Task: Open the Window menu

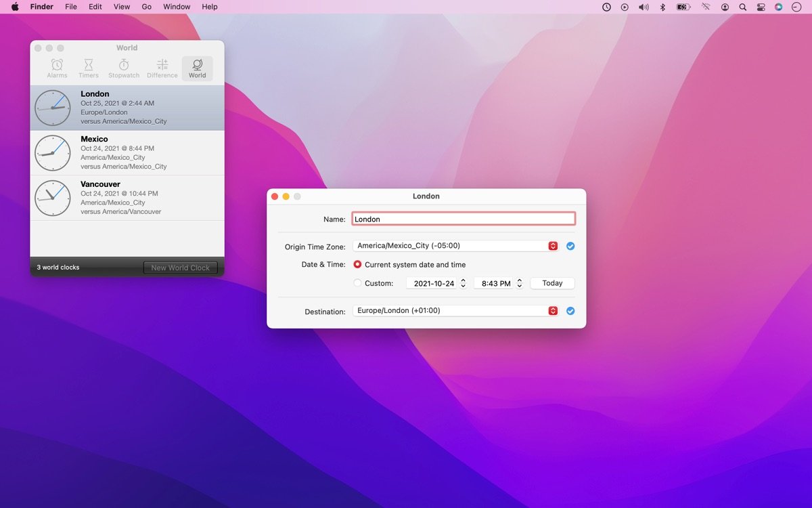Action: (177, 7)
